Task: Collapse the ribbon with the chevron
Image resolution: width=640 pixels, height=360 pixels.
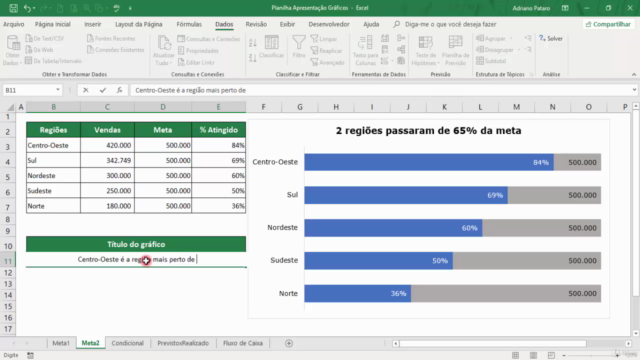Action: tap(633, 74)
